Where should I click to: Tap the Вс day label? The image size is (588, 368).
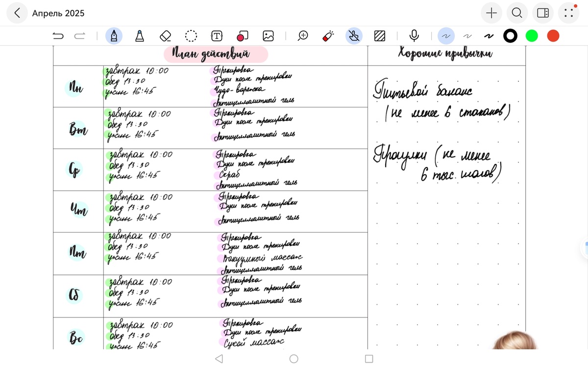coord(76,338)
